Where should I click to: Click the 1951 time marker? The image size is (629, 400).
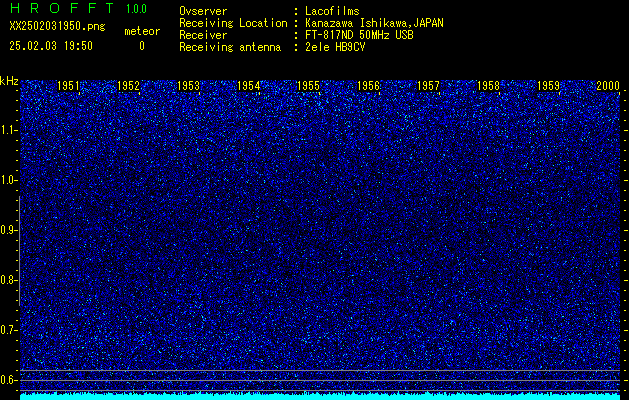tap(68, 85)
